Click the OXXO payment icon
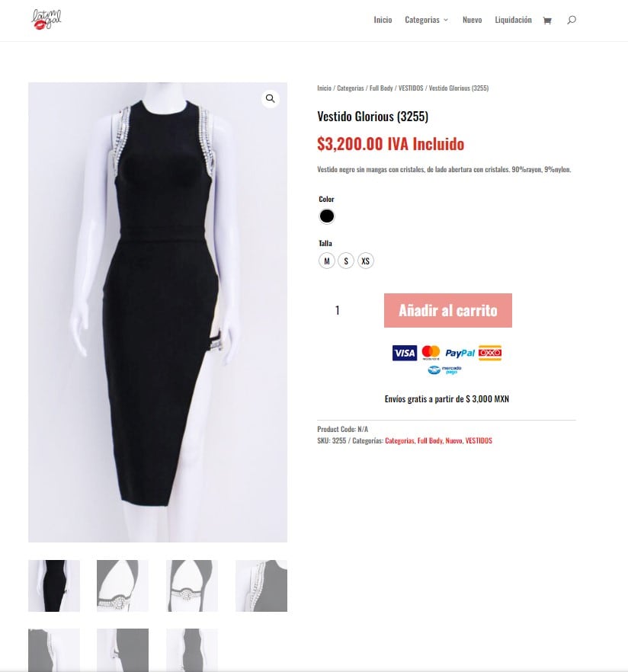 (x=490, y=353)
